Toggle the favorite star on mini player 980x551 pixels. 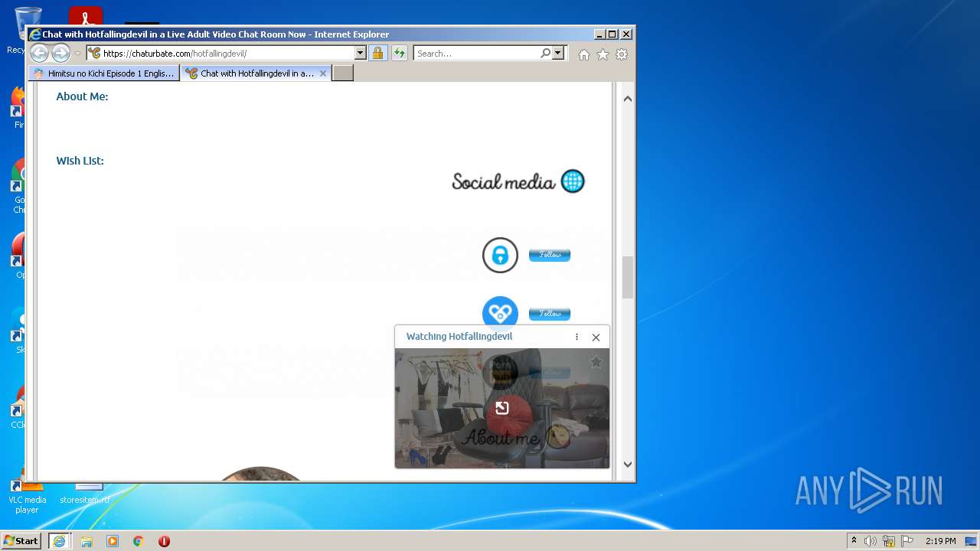coord(596,362)
